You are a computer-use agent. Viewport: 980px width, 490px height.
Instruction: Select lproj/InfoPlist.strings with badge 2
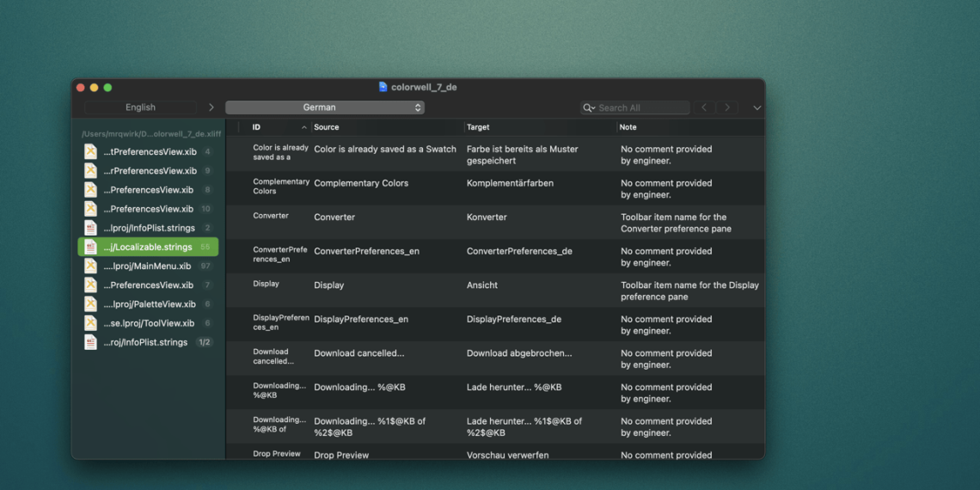point(148,228)
